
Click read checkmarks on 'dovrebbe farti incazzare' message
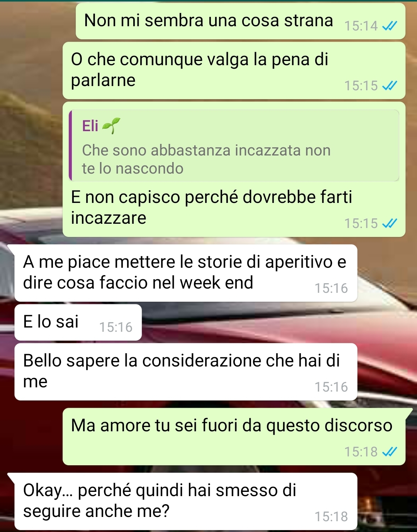(x=389, y=223)
